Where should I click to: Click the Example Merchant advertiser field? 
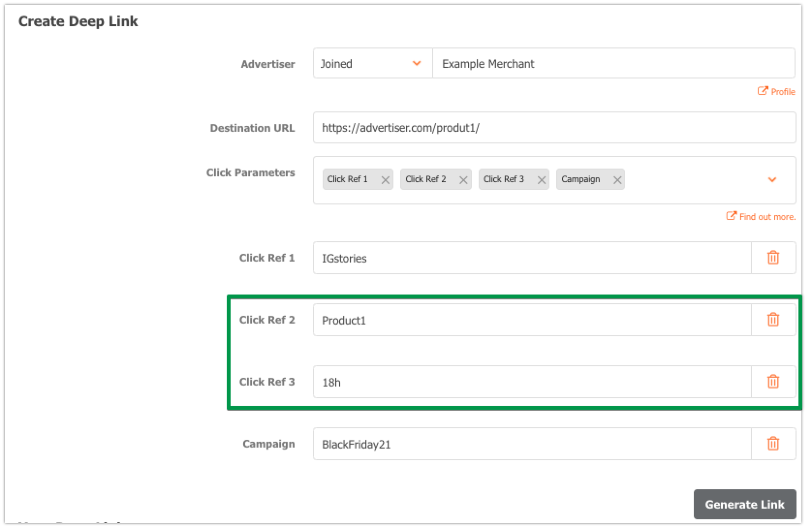click(613, 63)
